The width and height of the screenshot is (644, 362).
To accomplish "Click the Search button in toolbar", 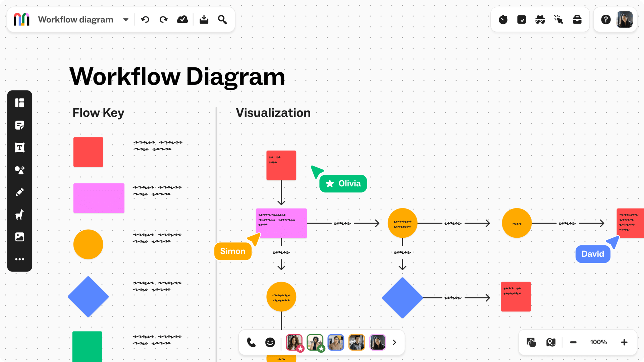I will [222, 19].
